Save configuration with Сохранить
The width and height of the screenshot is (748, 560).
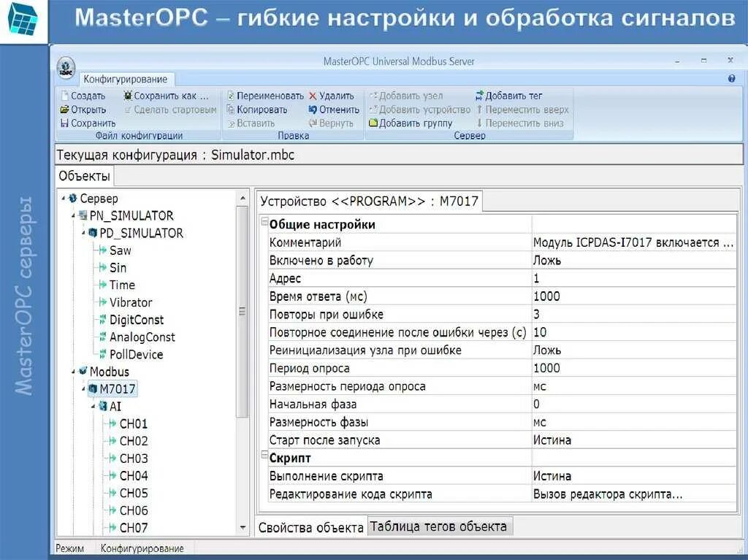88,123
